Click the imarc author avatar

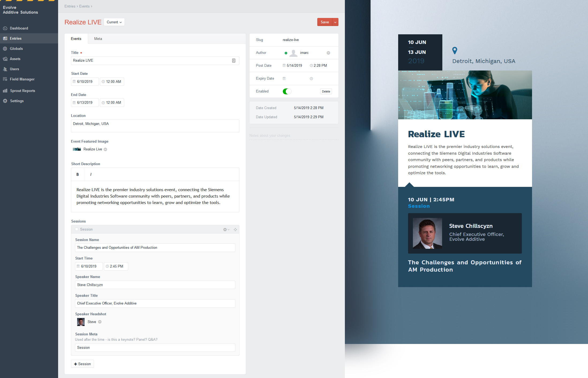point(293,53)
